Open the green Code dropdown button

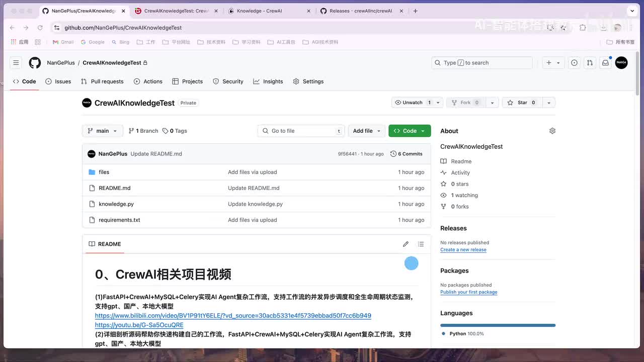(x=410, y=131)
